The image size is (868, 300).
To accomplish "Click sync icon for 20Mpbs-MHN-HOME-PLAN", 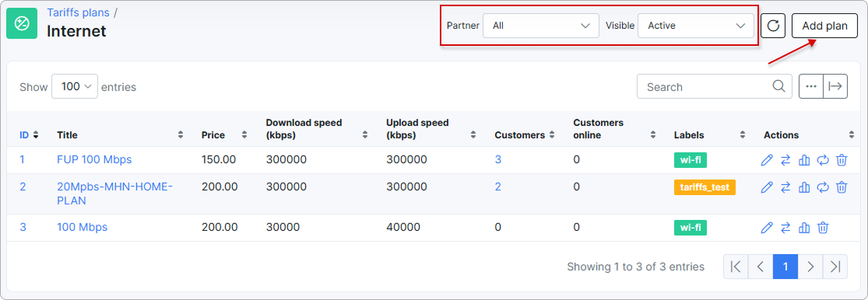I will coord(823,187).
